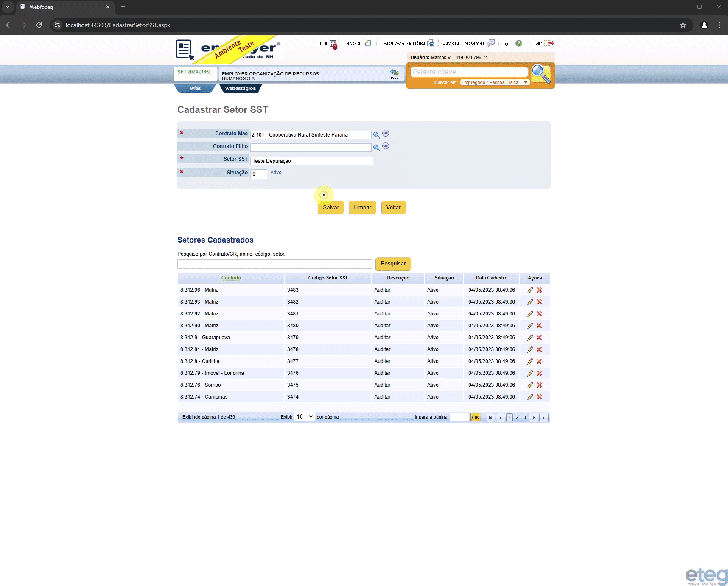The width and height of the screenshot is (728, 586).
Task: Open the Ajuda help icon
Action: [519, 43]
